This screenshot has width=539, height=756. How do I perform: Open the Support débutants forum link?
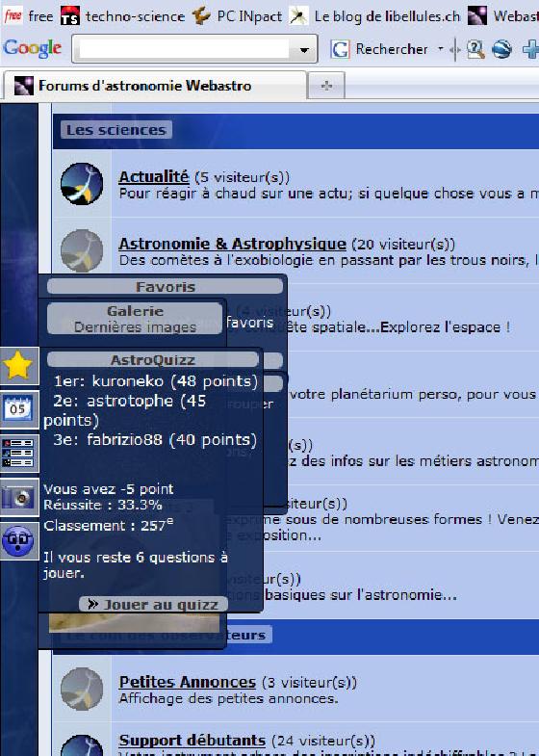coord(192,740)
